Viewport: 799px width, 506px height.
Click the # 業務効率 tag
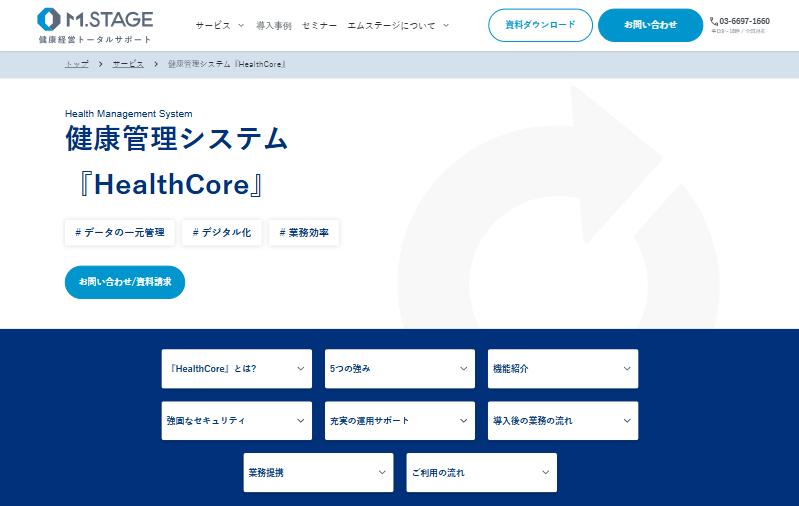(x=304, y=233)
